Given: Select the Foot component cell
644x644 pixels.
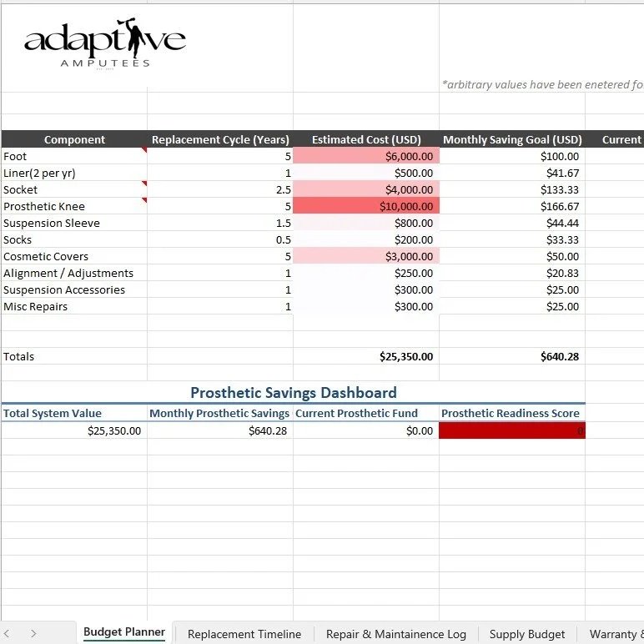Looking at the screenshot, I should (74, 157).
